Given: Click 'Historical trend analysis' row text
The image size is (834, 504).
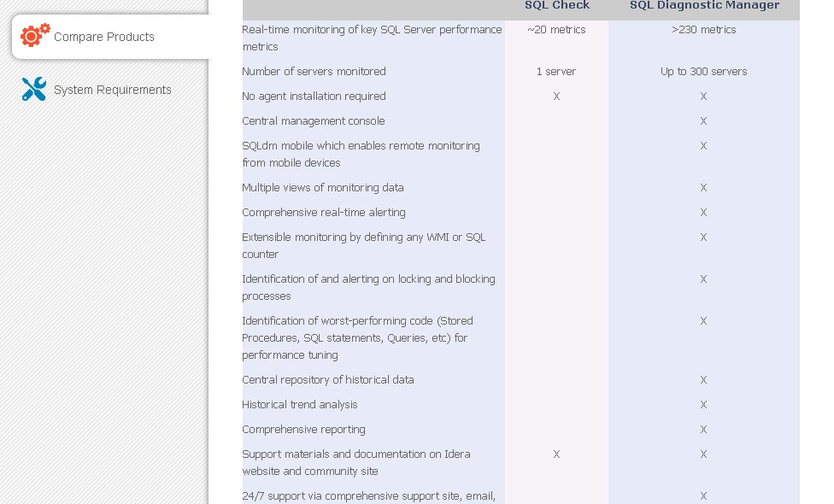Looking at the screenshot, I should point(299,405).
